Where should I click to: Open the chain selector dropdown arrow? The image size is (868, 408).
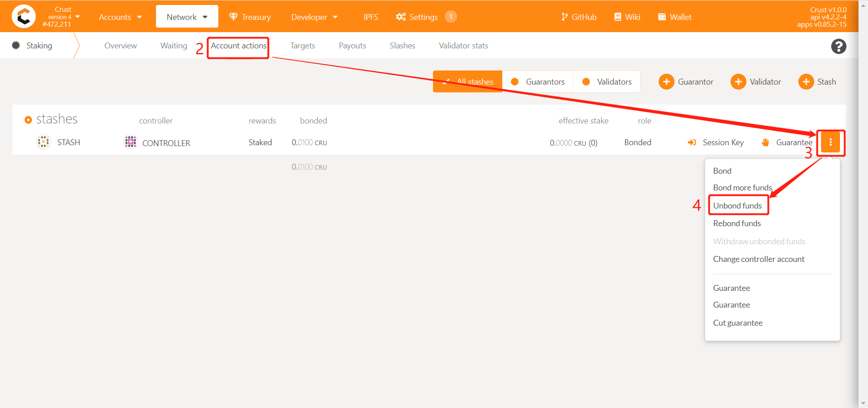pyautogui.click(x=78, y=17)
